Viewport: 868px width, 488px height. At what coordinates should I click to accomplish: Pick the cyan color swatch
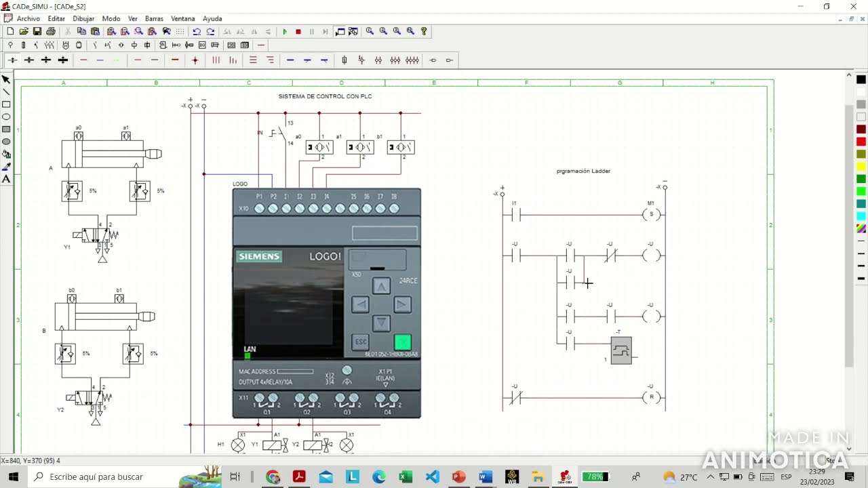(x=861, y=216)
